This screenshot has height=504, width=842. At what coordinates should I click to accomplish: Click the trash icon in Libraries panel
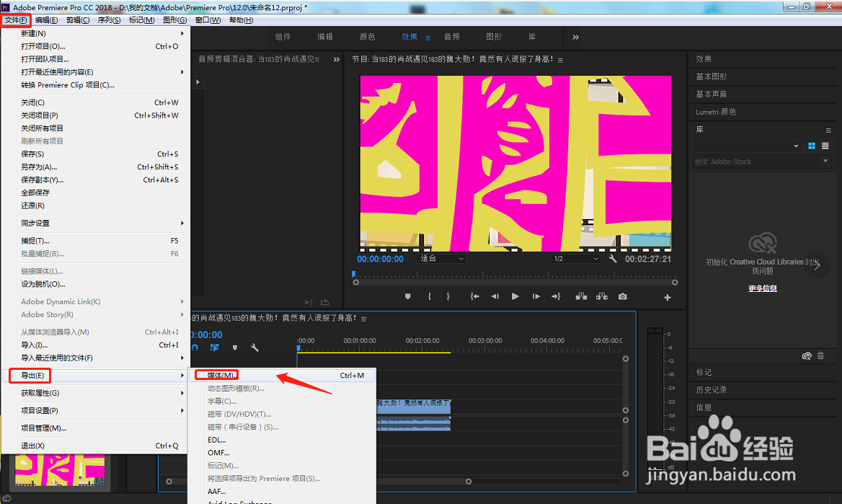tap(820, 355)
